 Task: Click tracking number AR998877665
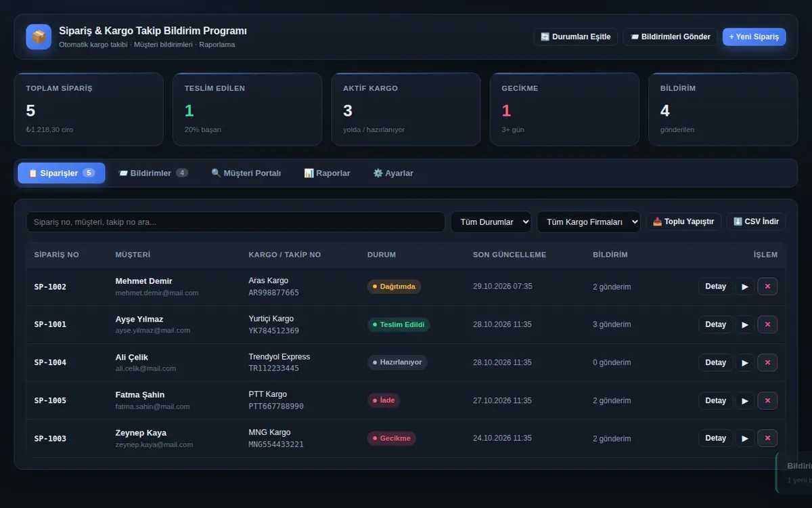coord(274,293)
